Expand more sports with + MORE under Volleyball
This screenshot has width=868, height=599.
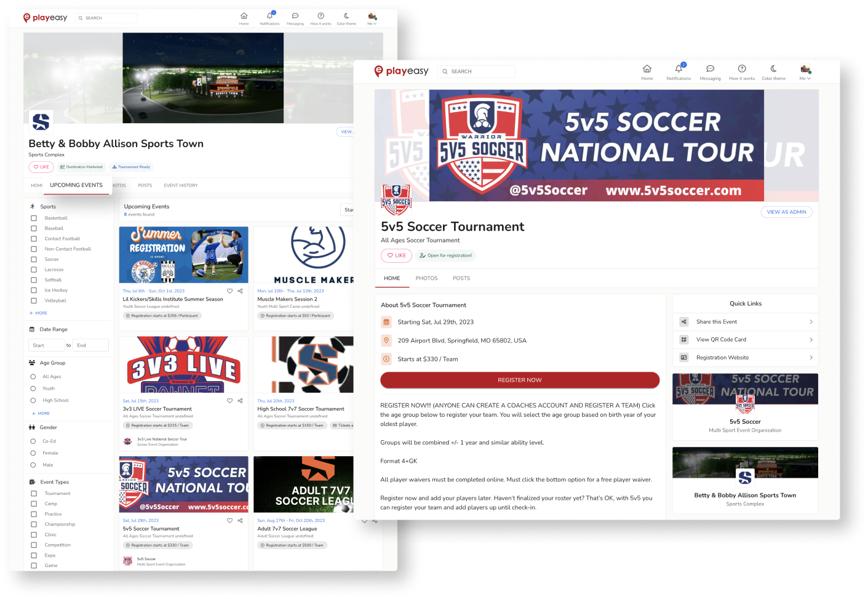(38, 313)
